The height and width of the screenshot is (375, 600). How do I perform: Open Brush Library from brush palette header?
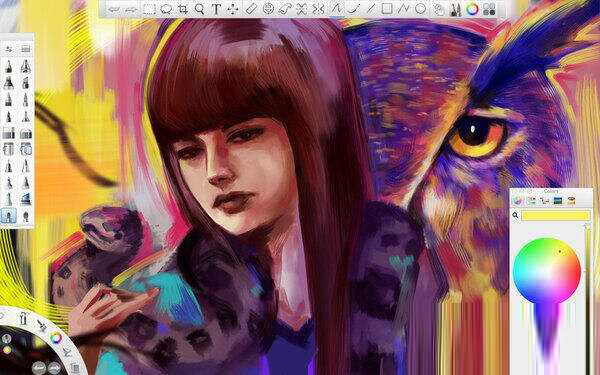[26, 49]
